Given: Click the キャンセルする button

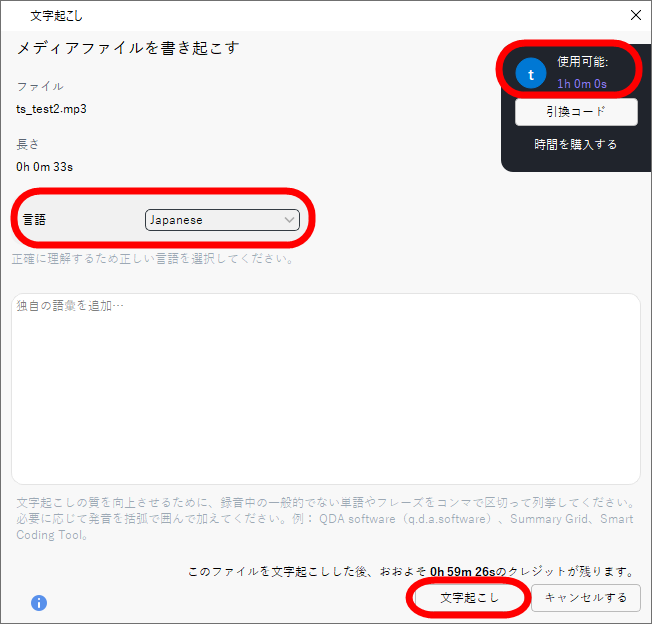Looking at the screenshot, I should [x=585, y=597].
